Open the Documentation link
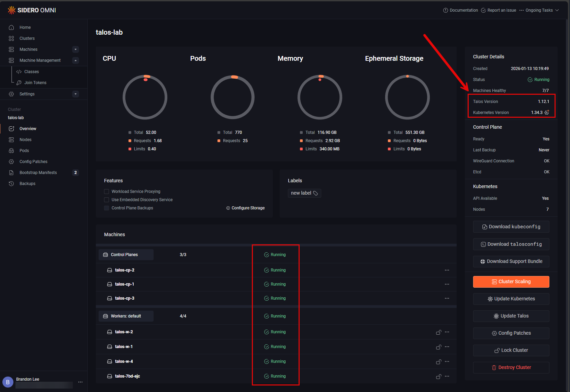 [x=460, y=10]
